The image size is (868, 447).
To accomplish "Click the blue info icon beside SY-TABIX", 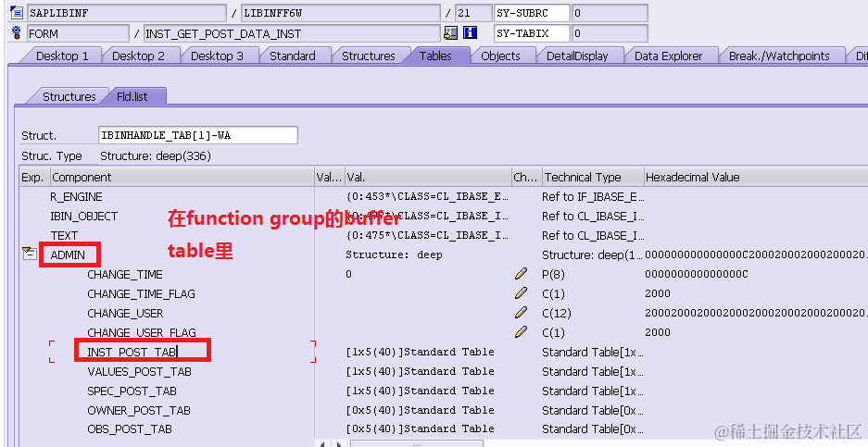I will pyautogui.click(x=470, y=33).
